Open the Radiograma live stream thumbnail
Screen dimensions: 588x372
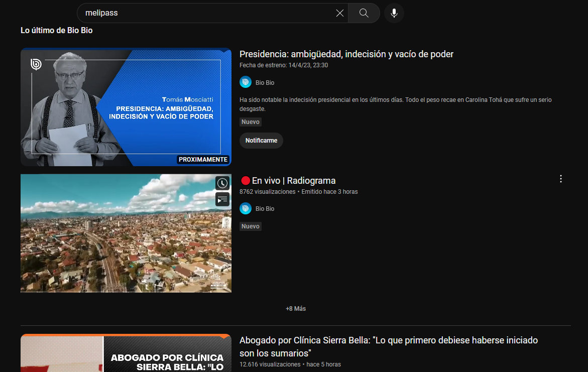126,233
